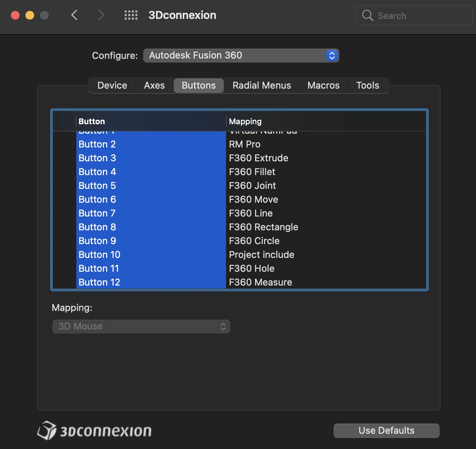
Task: Select the Button 10 row
Action: tap(239, 255)
